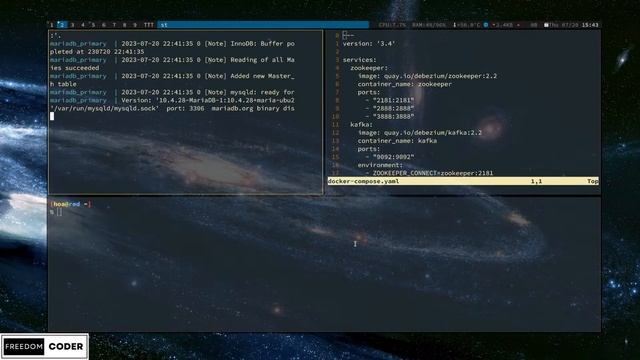
Task: Click the Version '10.4.28-MariaDB' log line
Action: point(172,100)
